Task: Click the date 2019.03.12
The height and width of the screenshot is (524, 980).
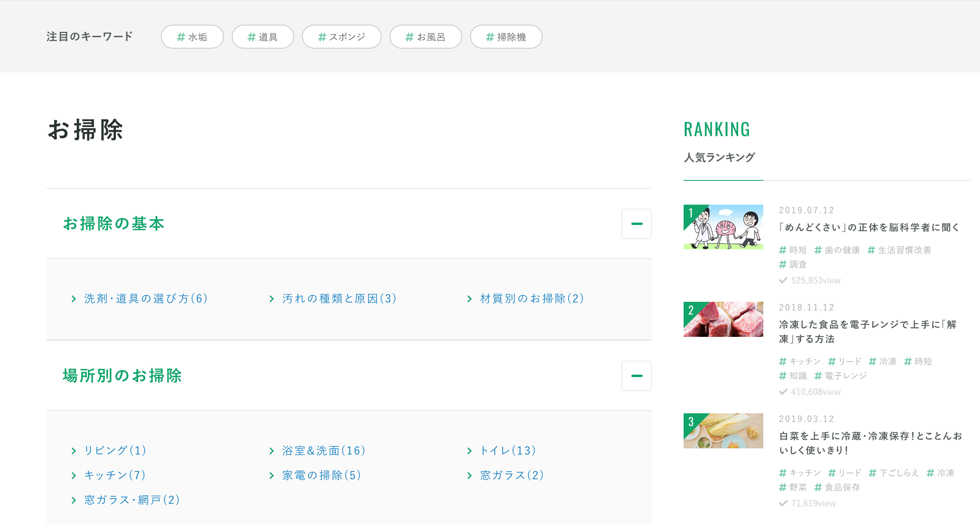Action: 806,419
